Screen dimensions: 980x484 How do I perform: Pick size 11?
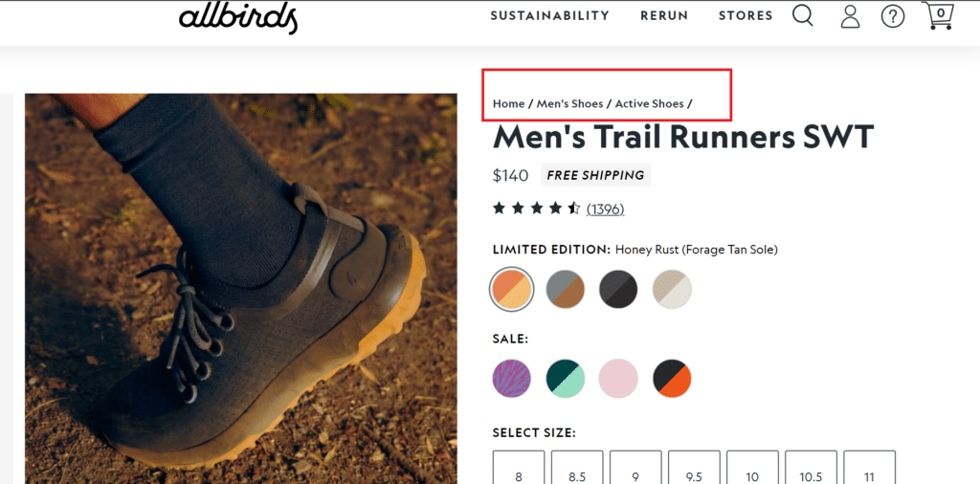click(x=869, y=469)
